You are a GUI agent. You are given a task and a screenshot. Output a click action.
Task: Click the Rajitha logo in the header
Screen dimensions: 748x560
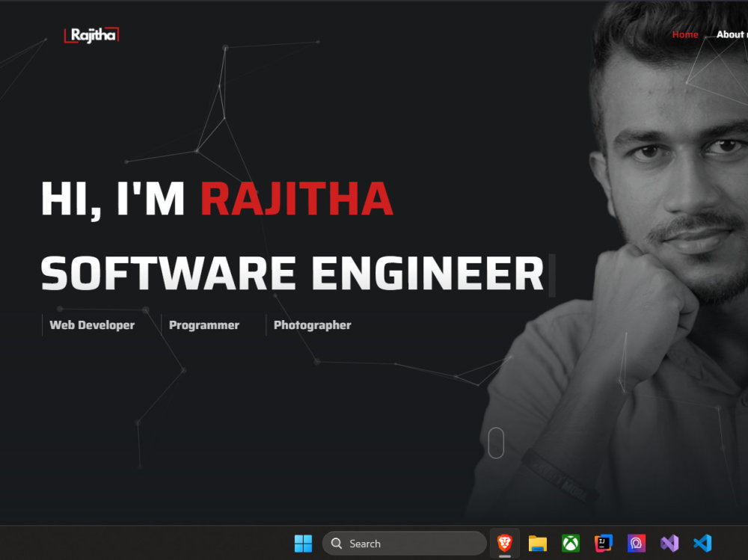91,35
